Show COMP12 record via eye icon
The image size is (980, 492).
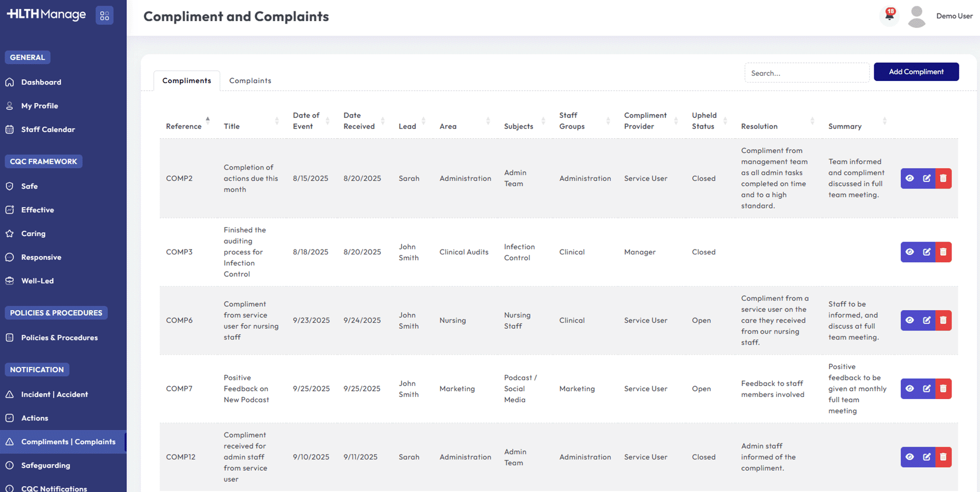(x=909, y=457)
